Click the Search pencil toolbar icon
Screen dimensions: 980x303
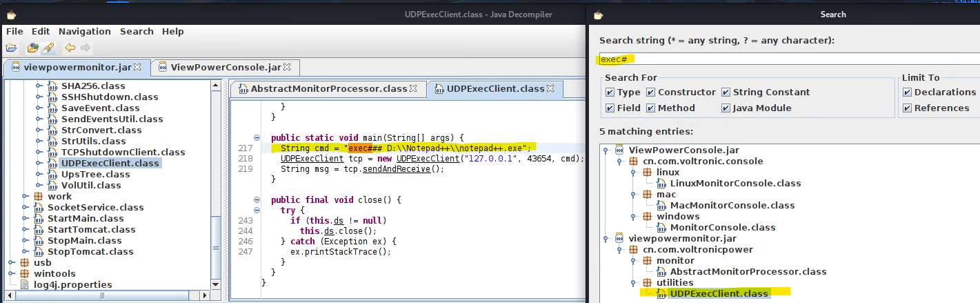click(47, 48)
